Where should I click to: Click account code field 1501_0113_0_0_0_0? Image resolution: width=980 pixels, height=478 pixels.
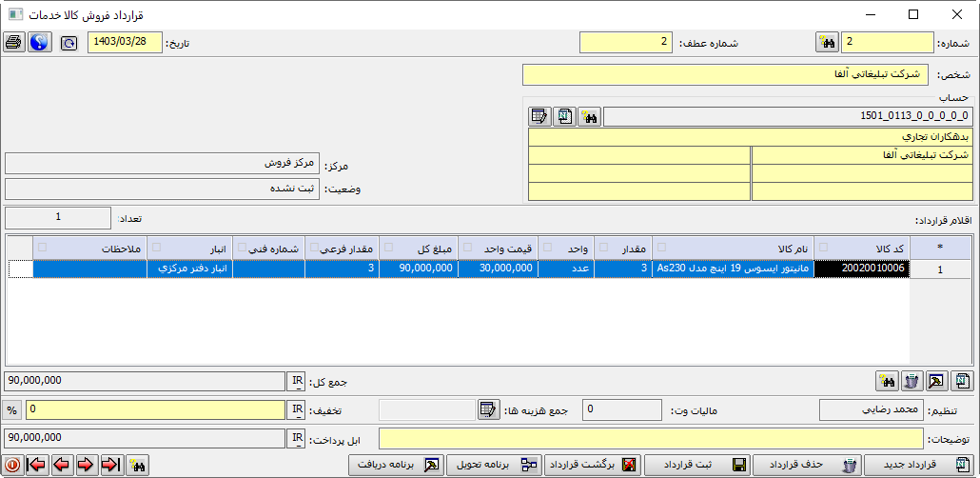point(788,116)
